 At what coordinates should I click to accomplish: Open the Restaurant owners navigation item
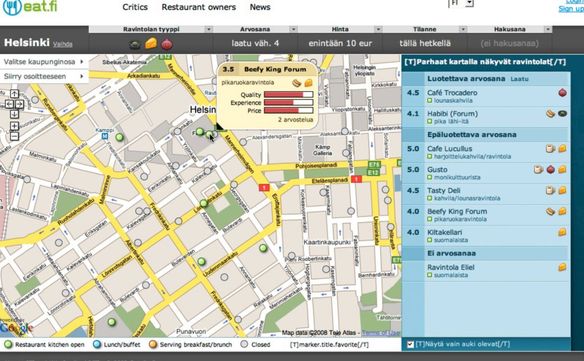199,7
